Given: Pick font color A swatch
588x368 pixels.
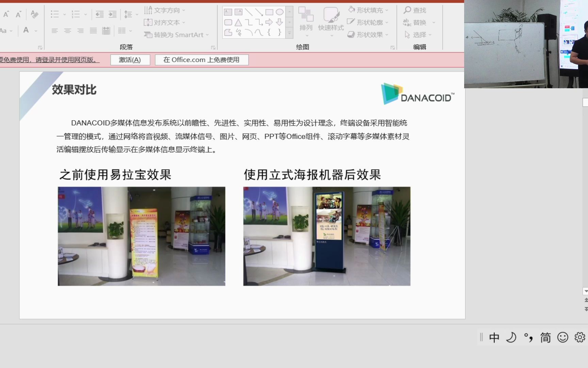Looking at the screenshot, I should point(26,30).
